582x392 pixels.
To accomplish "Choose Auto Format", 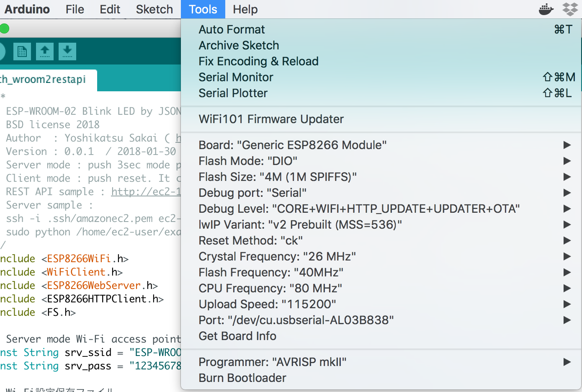I will click(381, 29).
